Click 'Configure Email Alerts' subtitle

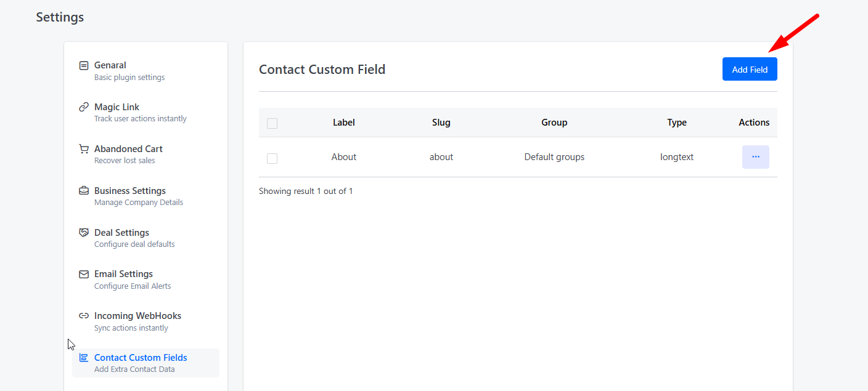(x=133, y=286)
